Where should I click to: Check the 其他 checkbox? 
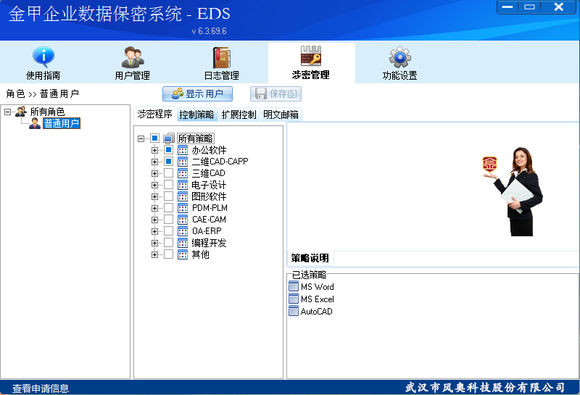168,254
